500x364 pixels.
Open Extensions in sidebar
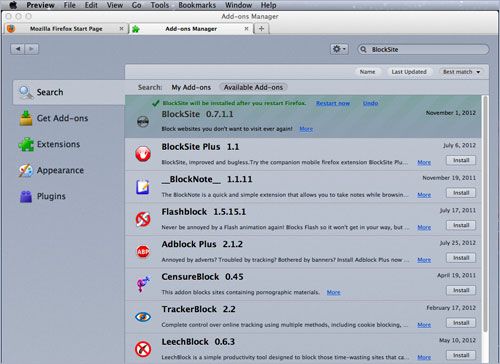tap(49, 144)
